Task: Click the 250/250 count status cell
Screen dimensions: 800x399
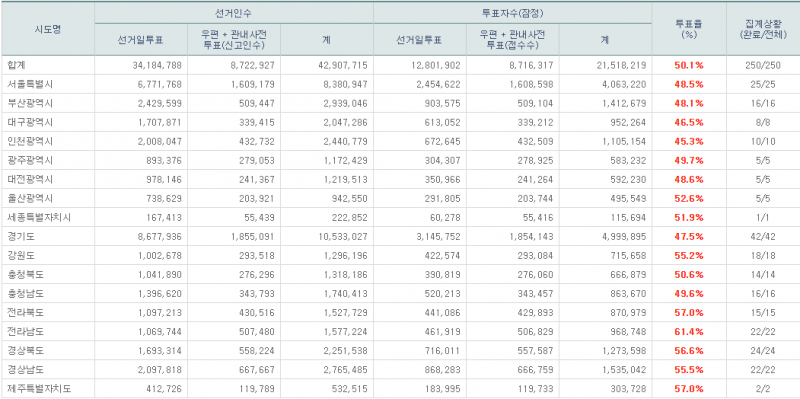Action: click(x=763, y=65)
